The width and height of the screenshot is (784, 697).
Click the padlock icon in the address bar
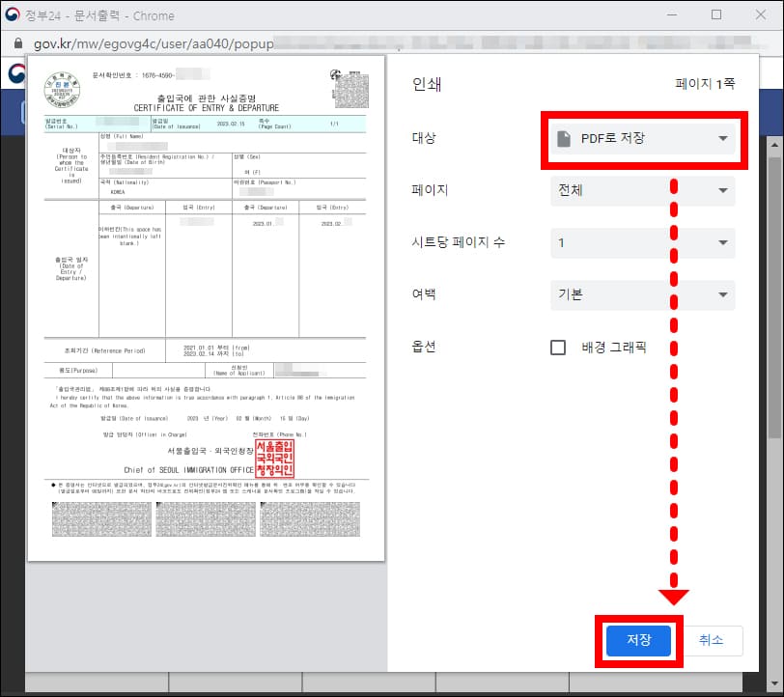point(21,44)
